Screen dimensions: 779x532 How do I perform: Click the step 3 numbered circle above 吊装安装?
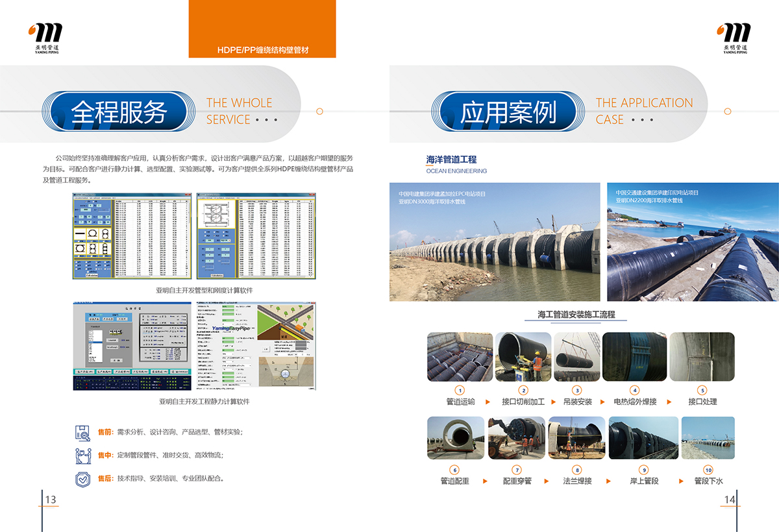[x=577, y=390]
